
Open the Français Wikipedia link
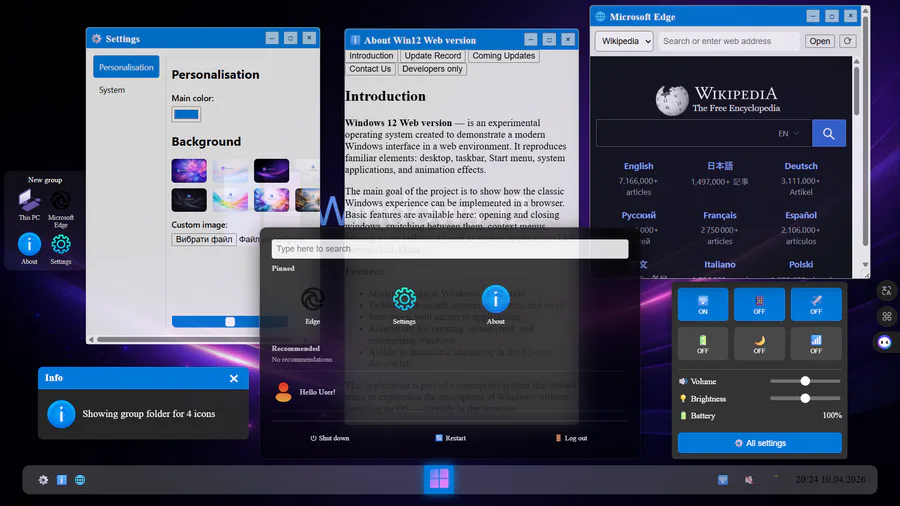(x=720, y=215)
